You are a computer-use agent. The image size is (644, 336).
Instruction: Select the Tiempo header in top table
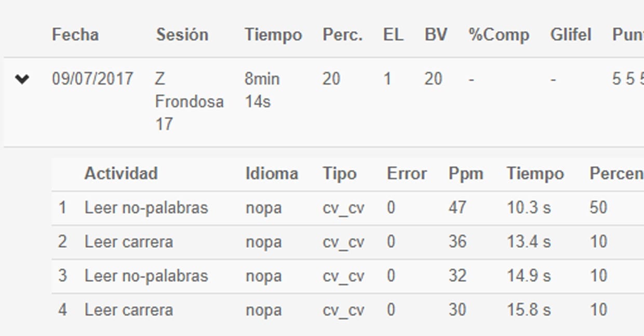click(x=273, y=35)
